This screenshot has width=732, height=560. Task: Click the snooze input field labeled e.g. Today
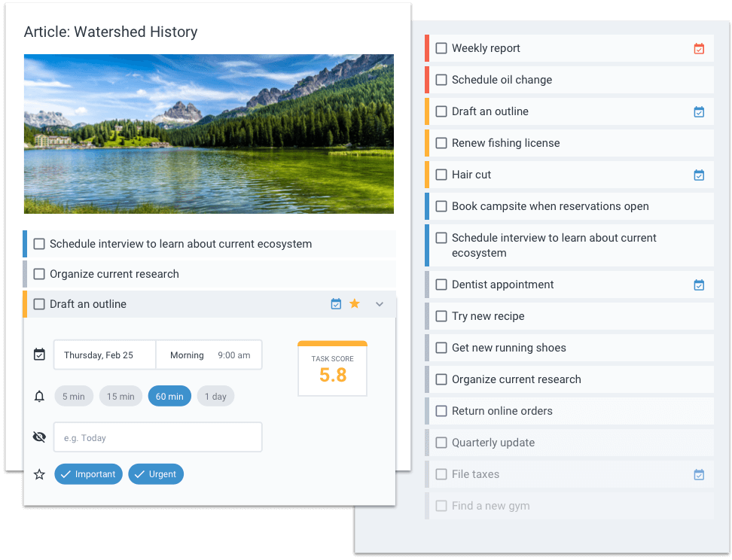click(x=158, y=437)
